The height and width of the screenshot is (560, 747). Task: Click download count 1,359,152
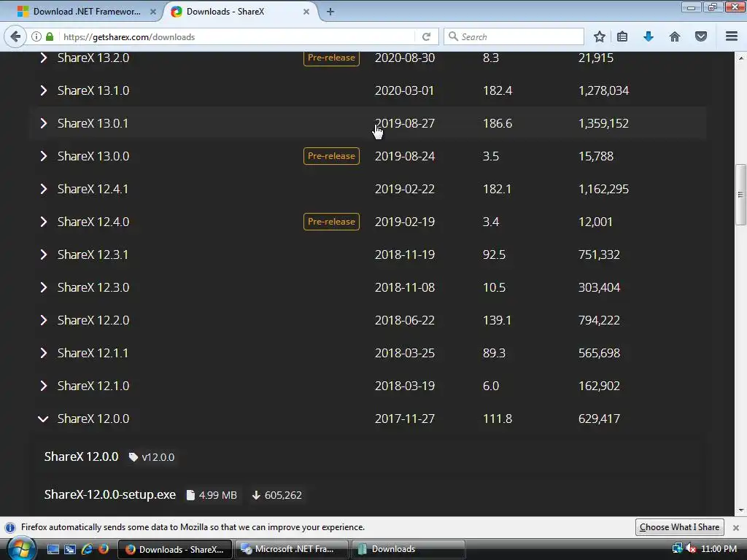coord(603,123)
